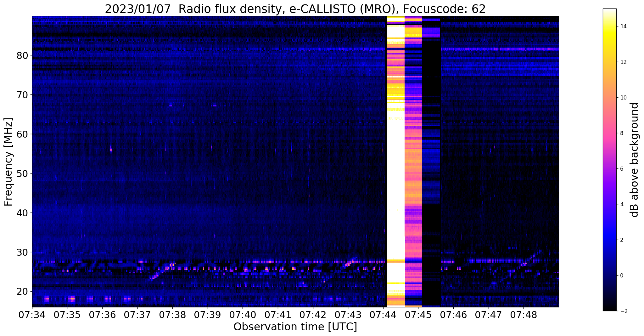Image resolution: width=644 pixels, height=336 pixels.
Task: Click the 07:42 time tick label
Action: click(x=313, y=315)
